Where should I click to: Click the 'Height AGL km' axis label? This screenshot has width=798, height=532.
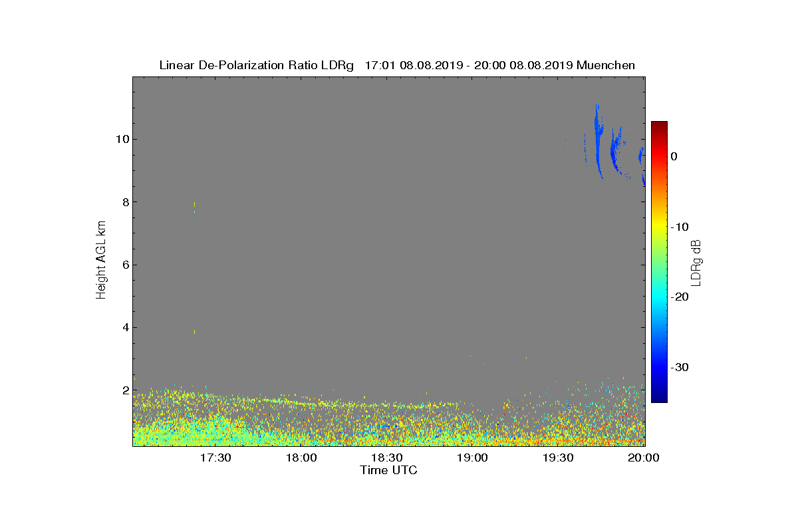point(101,261)
